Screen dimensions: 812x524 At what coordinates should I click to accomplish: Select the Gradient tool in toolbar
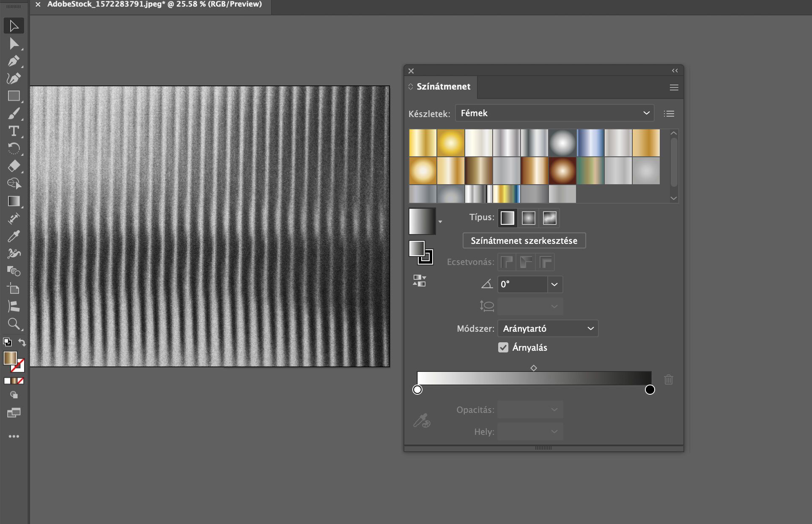pyautogui.click(x=14, y=201)
